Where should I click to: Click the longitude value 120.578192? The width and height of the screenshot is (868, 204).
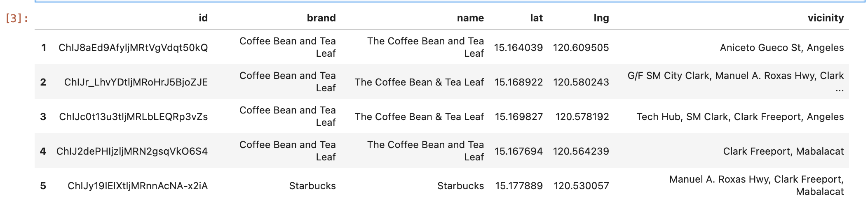point(582,117)
